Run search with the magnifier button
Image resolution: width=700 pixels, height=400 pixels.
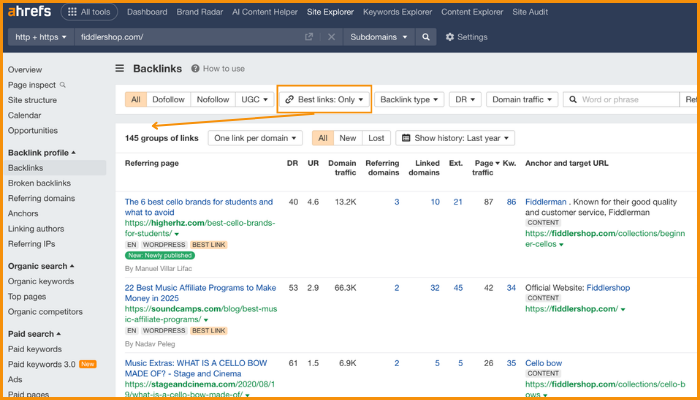(426, 37)
